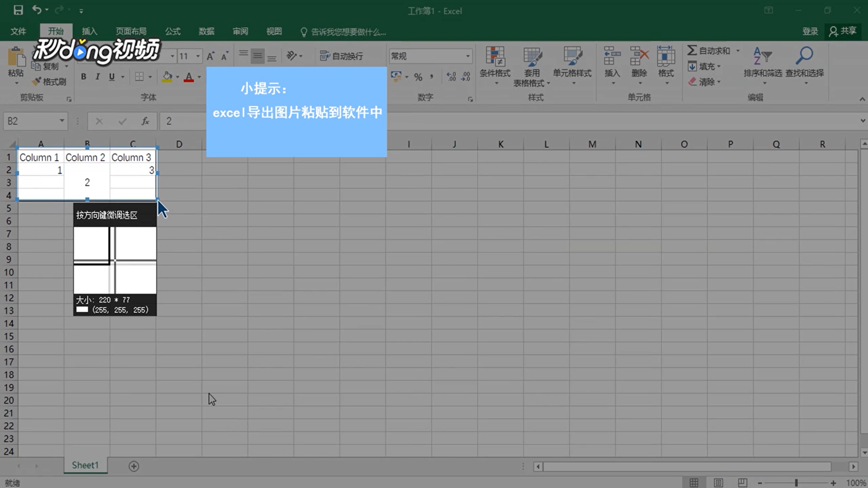Viewport: 868px width, 488px height.
Task: Switch to the Formulas (公式) tab
Action: [172, 31]
